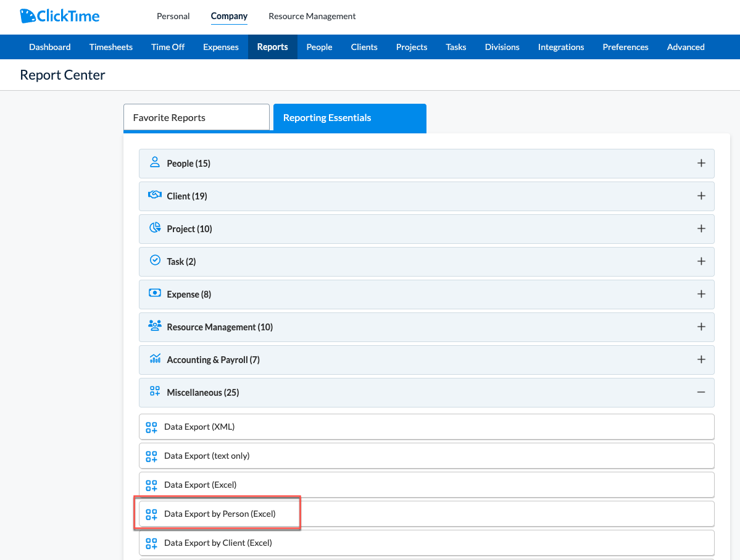Open Expenses in the nav bar
The image size is (740, 560).
(220, 47)
